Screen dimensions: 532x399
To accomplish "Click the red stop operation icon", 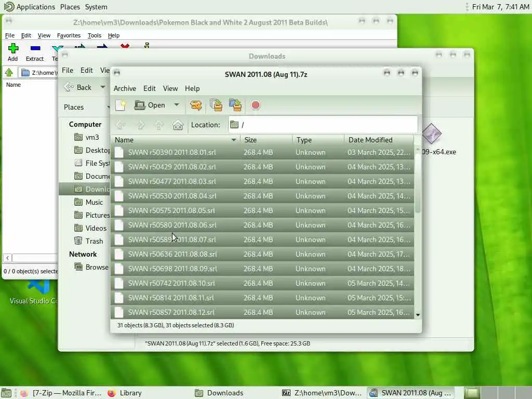I will pyautogui.click(x=256, y=105).
